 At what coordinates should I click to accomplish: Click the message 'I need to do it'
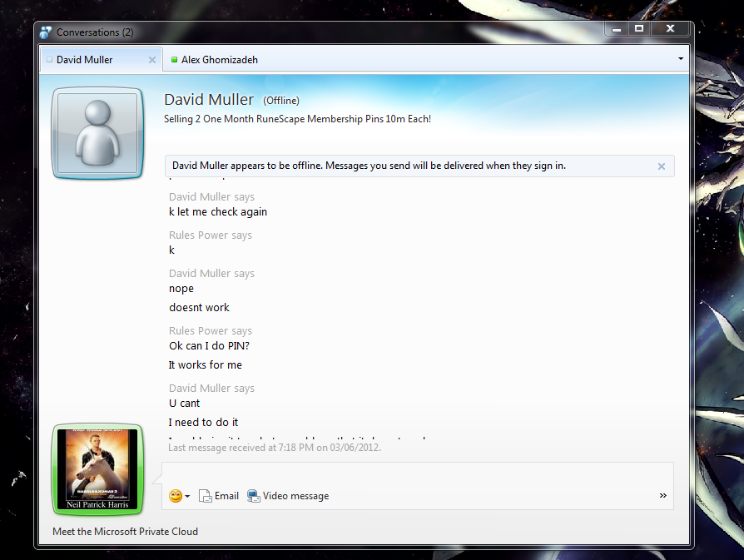pyautogui.click(x=204, y=423)
